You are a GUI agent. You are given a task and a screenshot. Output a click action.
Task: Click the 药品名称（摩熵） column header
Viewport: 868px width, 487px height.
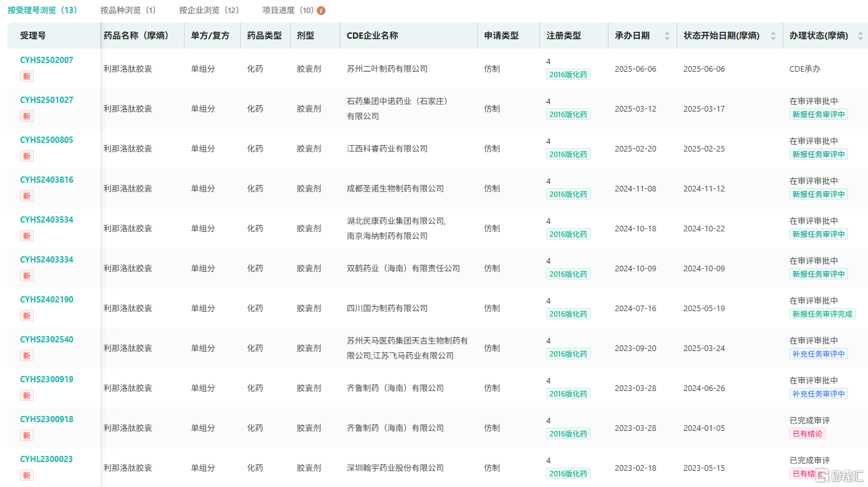point(136,36)
